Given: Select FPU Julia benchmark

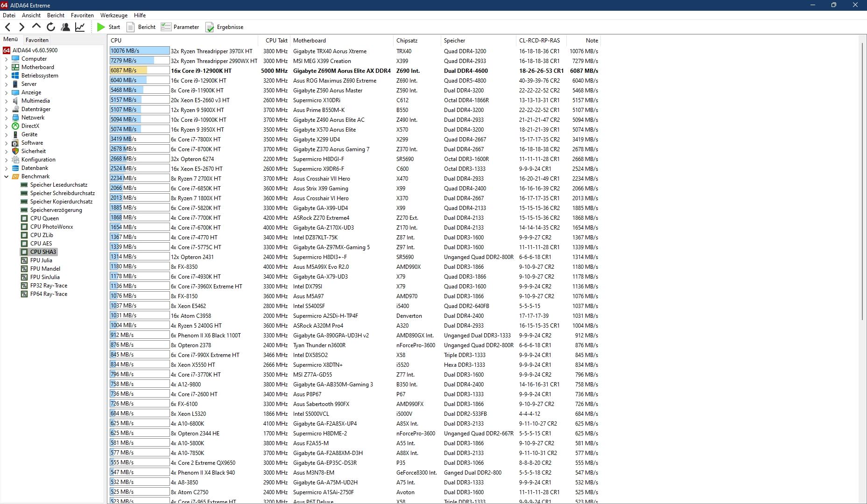Looking at the screenshot, I should click(x=41, y=260).
